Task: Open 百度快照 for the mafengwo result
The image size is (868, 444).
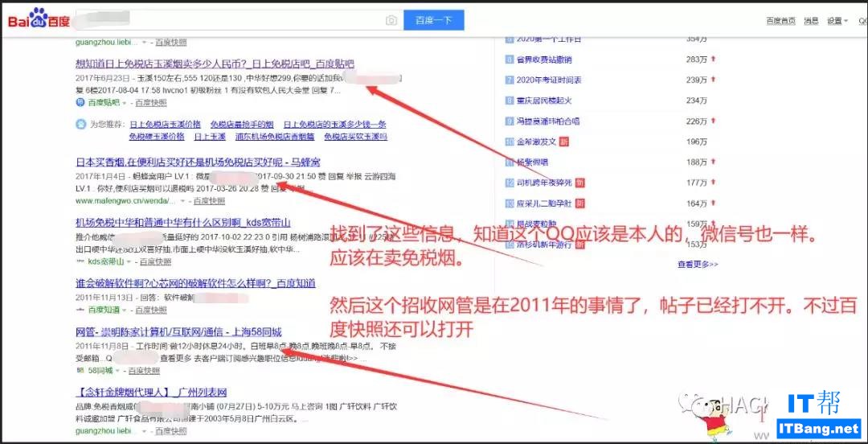Action: (209, 200)
